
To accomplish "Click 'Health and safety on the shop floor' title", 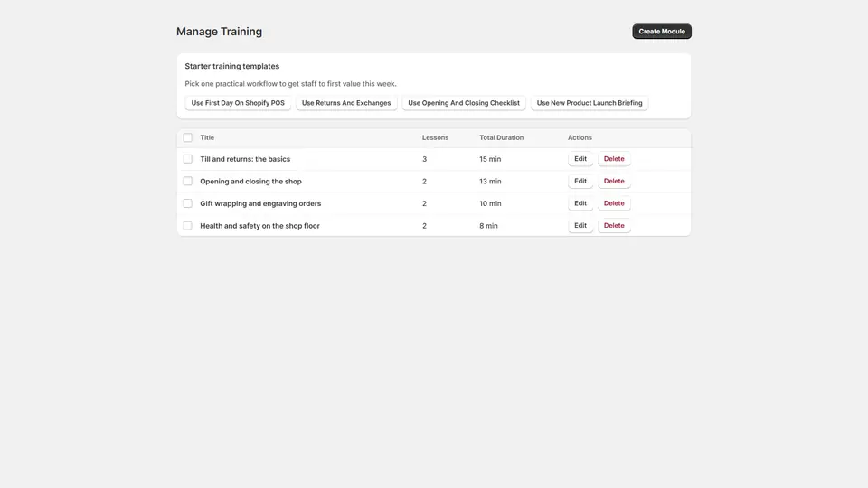I will 259,226.
